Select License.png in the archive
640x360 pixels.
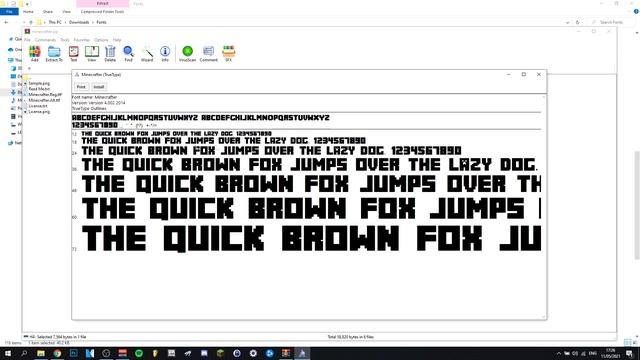pyautogui.click(x=39, y=111)
